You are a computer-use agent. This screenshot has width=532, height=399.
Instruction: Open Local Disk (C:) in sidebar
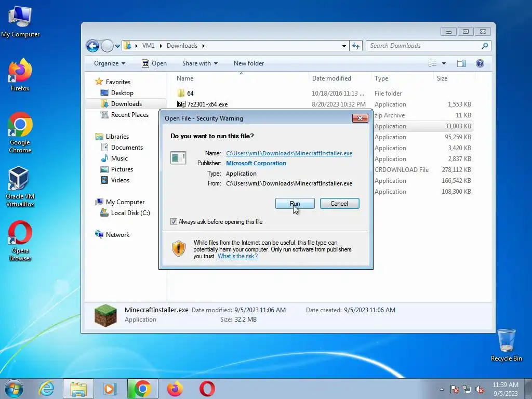(x=125, y=212)
